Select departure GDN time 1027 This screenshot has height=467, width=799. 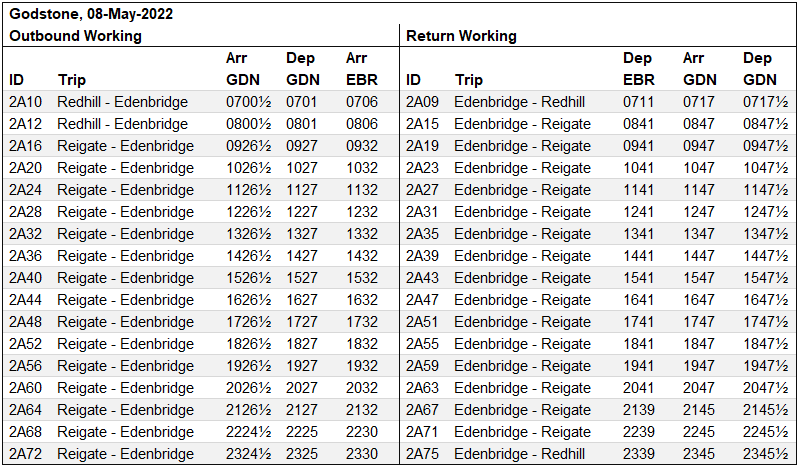click(302, 168)
